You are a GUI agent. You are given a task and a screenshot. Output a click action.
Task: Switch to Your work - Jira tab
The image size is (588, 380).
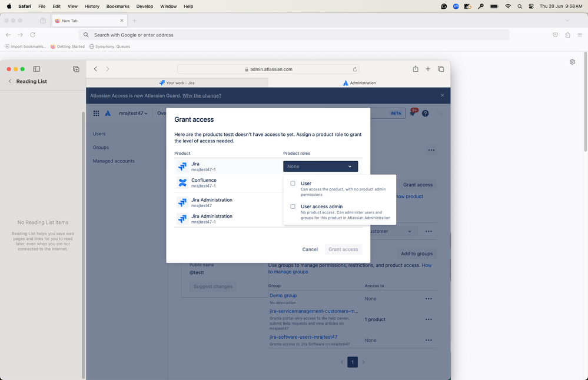pyautogui.click(x=177, y=83)
